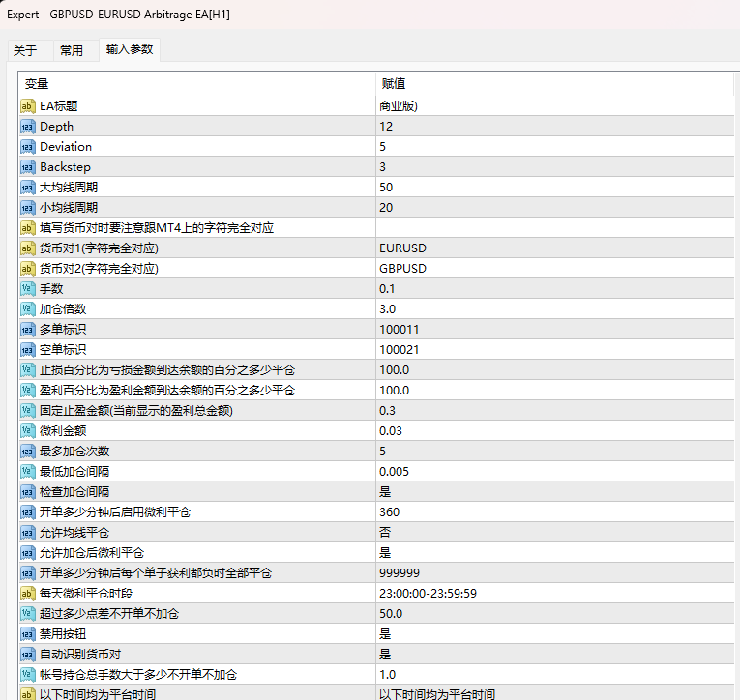Click the double icon beside 微利金额
Image resolution: width=740 pixels, height=700 pixels.
coord(28,430)
